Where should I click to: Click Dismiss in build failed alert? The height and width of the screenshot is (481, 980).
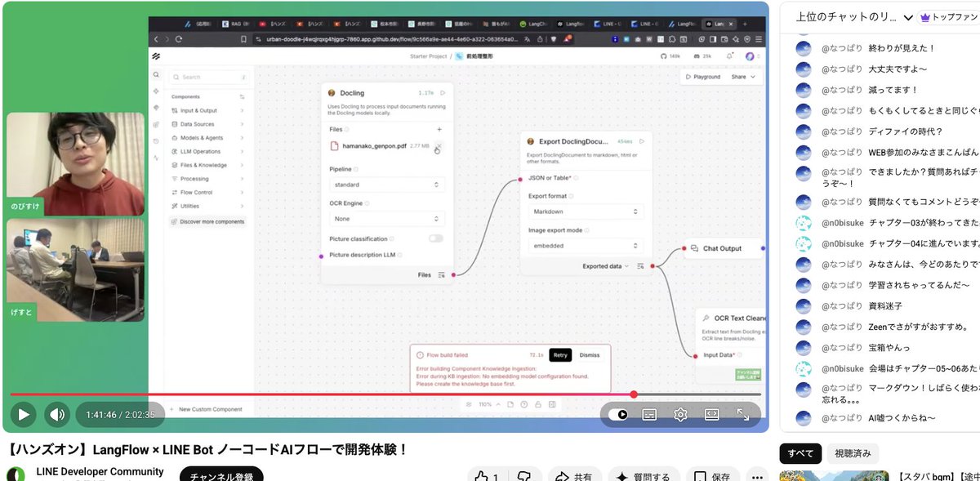tap(590, 355)
